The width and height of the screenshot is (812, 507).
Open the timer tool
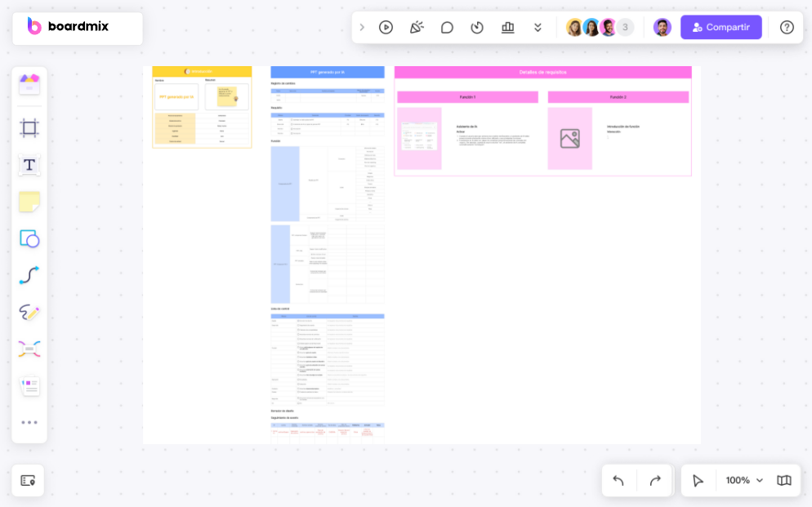[x=477, y=28]
